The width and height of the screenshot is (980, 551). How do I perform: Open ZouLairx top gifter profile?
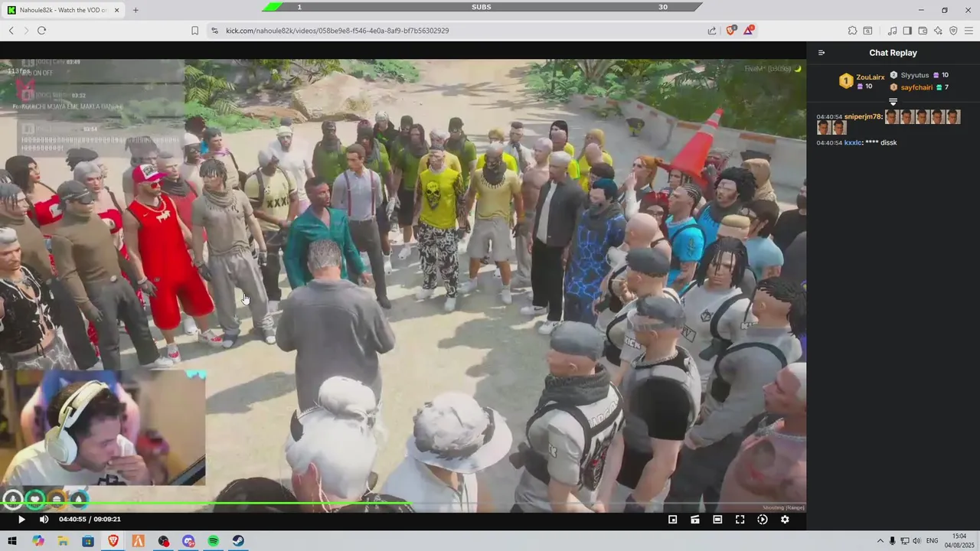(871, 77)
